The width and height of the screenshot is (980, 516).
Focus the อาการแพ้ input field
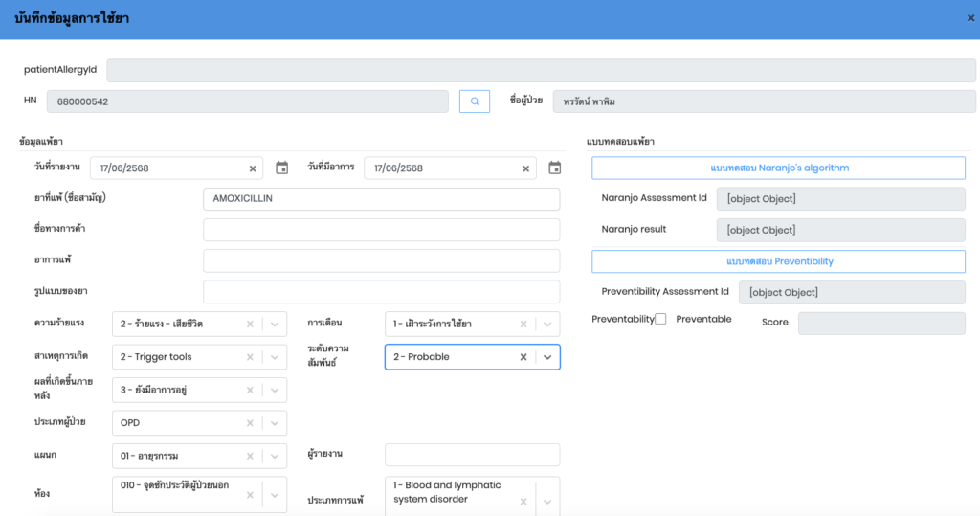(381, 261)
